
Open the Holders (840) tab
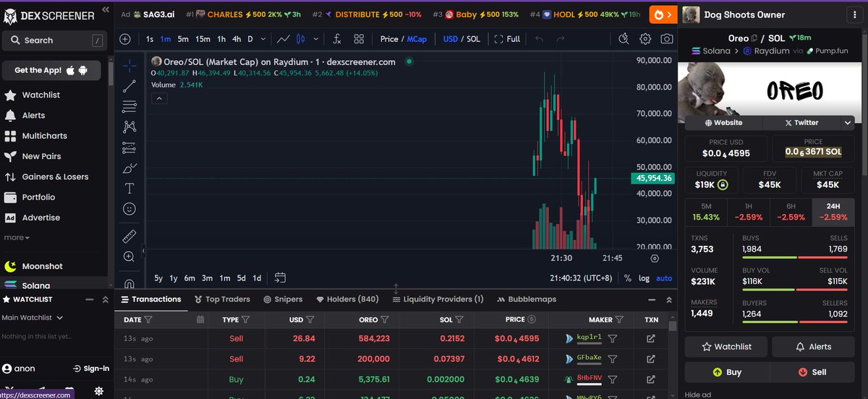click(x=347, y=299)
